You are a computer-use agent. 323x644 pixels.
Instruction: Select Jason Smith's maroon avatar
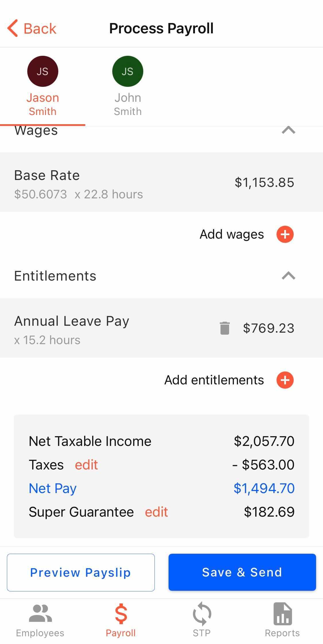tap(43, 71)
